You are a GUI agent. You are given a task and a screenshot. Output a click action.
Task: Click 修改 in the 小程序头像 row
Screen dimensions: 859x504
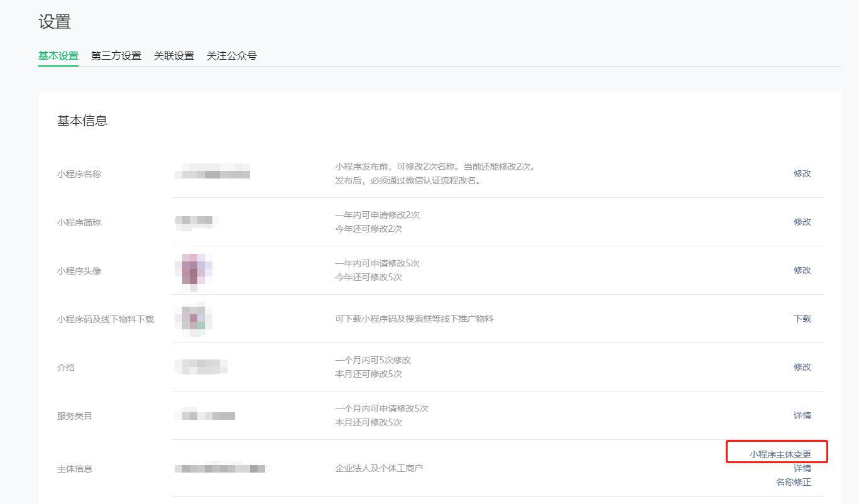pyautogui.click(x=802, y=270)
